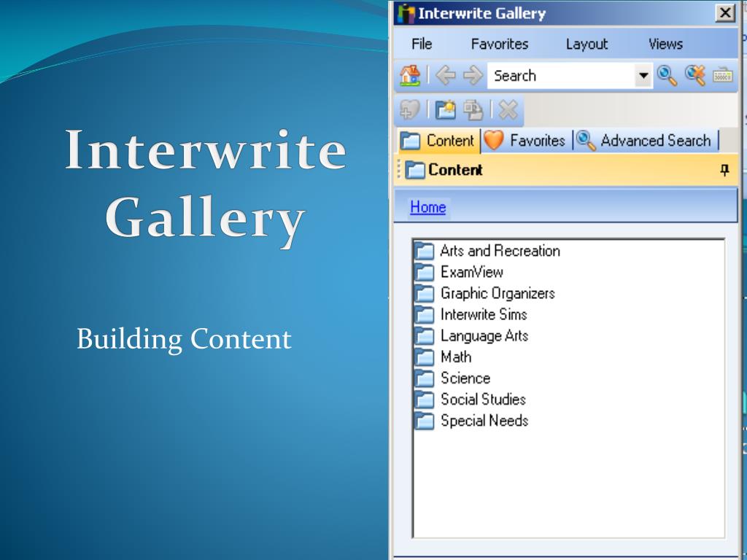This screenshot has height=560, width=747.
Task: Select the Science folder
Action: click(452, 378)
